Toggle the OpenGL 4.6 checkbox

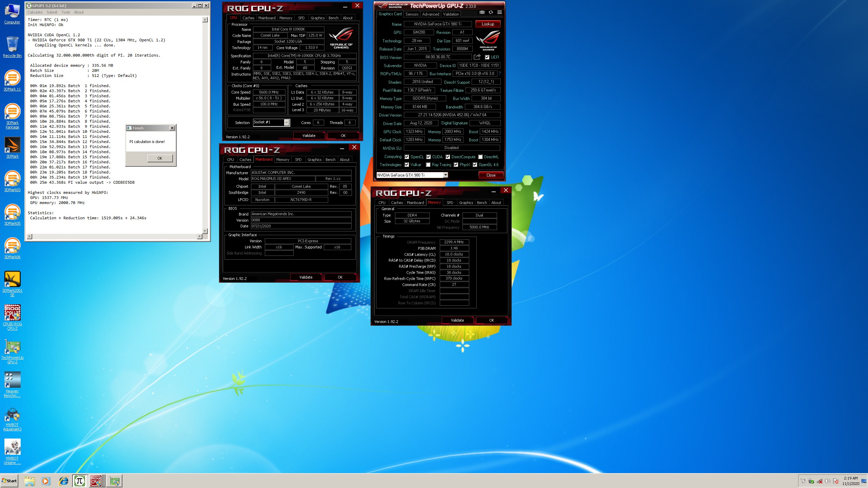[475, 165]
